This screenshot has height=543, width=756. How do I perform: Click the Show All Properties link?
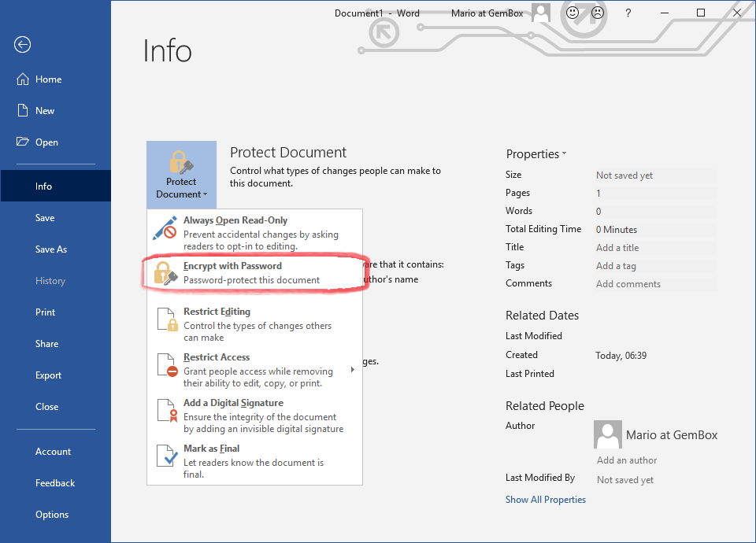pyautogui.click(x=546, y=500)
